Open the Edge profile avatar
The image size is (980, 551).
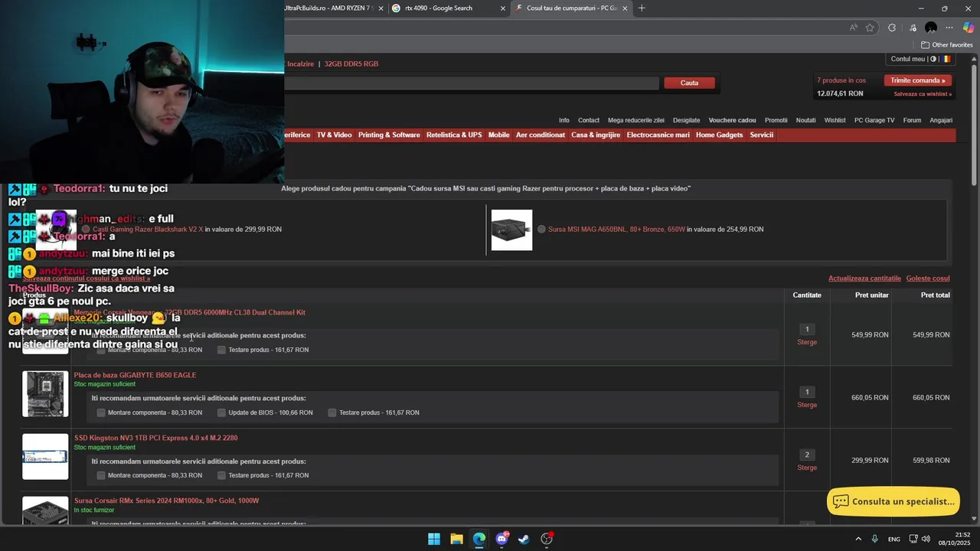tap(931, 28)
